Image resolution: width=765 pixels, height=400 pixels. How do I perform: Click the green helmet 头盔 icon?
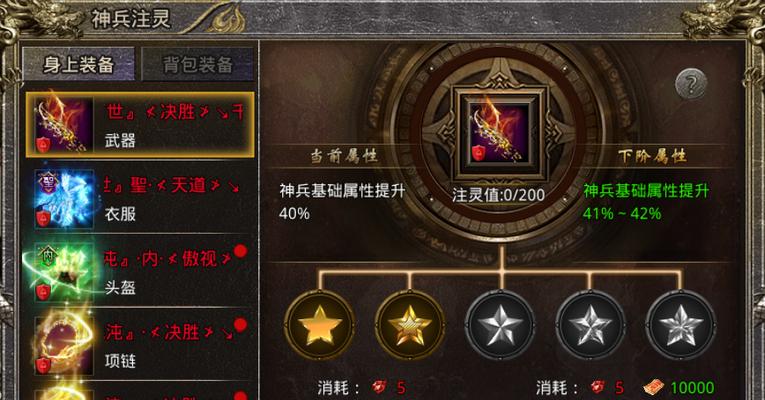64,272
